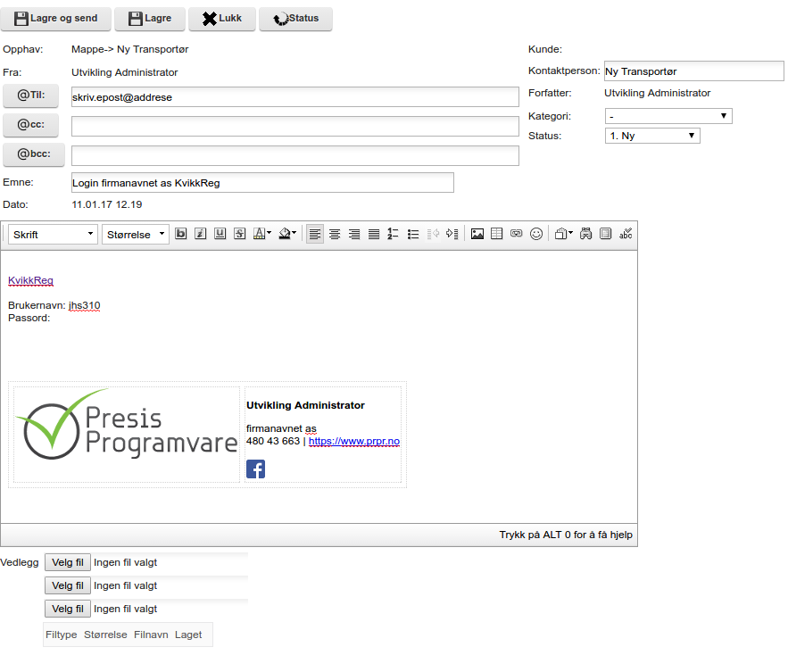This screenshot has width=788, height=672.
Task: Click the Status toolbar button
Action: 295,19
